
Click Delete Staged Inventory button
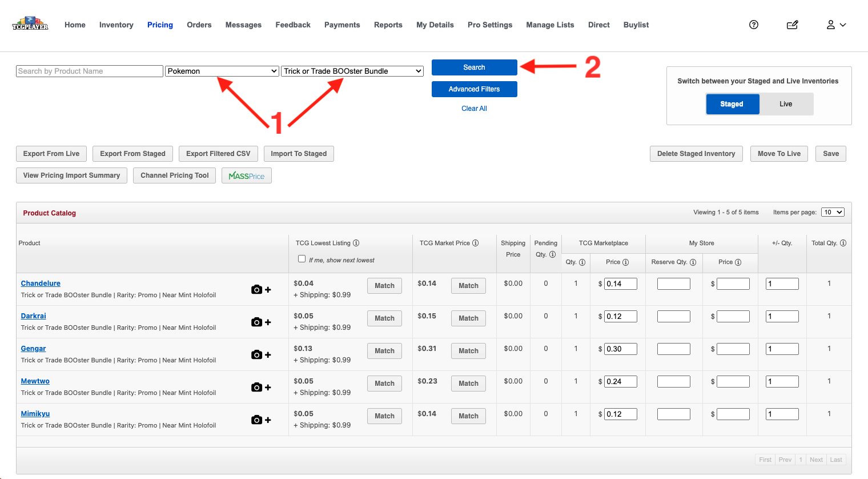pos(696,154)
